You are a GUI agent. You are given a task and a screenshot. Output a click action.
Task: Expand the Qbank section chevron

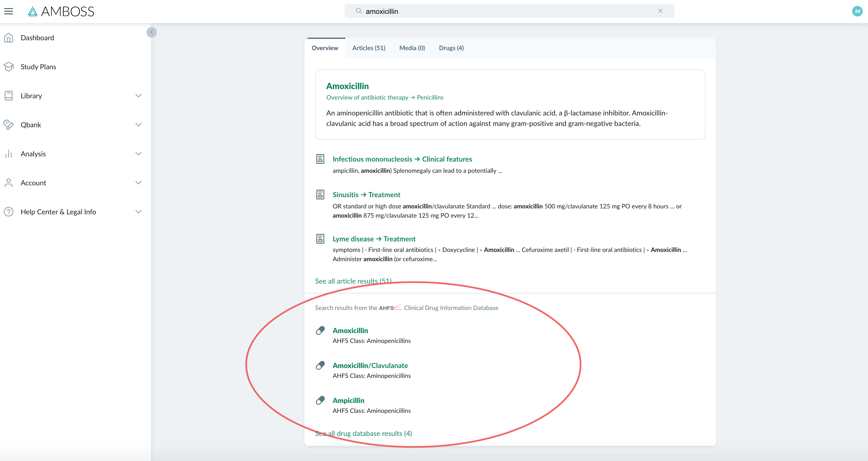[138, 125]
